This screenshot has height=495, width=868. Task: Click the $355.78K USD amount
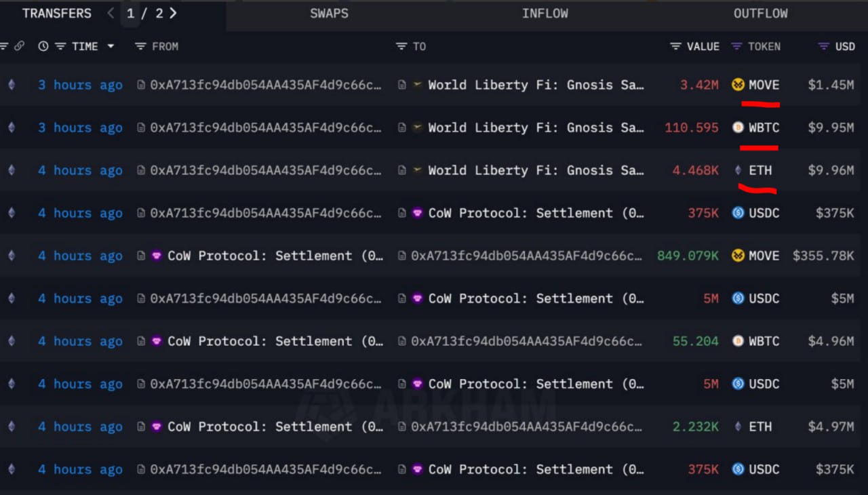(823, 256)
